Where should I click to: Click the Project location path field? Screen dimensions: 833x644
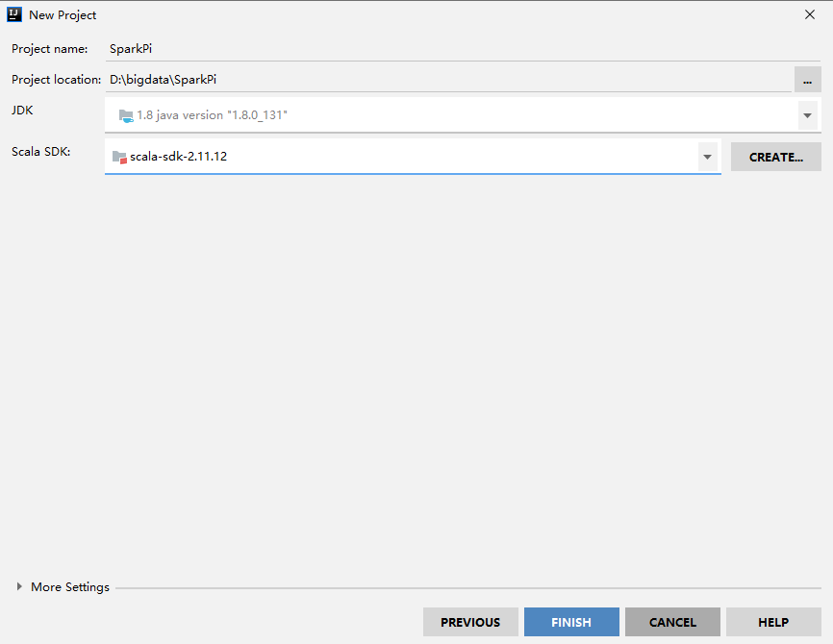tap(448, 80)
